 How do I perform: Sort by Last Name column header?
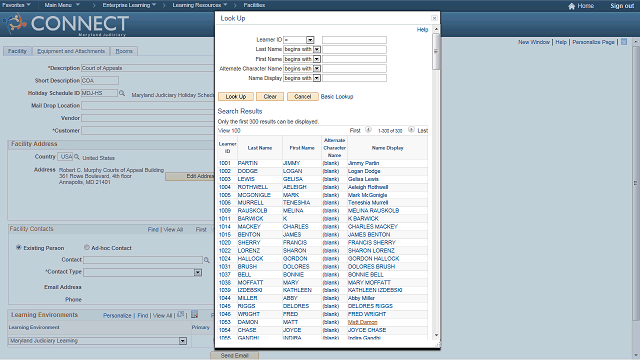260,148
